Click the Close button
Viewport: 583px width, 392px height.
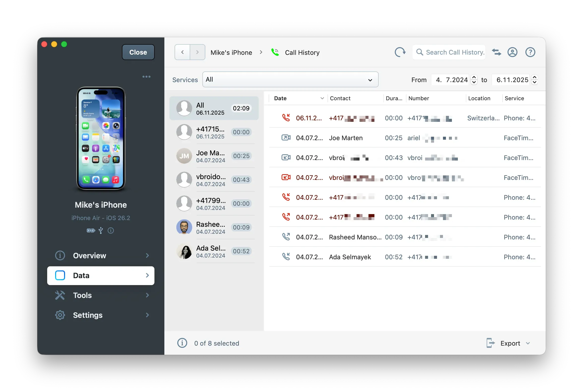(138, 52)
